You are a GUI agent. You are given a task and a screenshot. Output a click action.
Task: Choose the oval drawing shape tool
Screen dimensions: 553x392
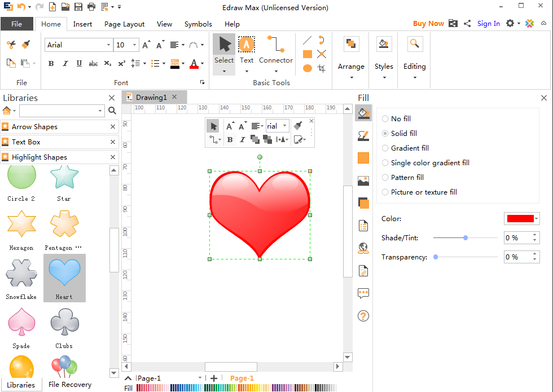(308, 68)
